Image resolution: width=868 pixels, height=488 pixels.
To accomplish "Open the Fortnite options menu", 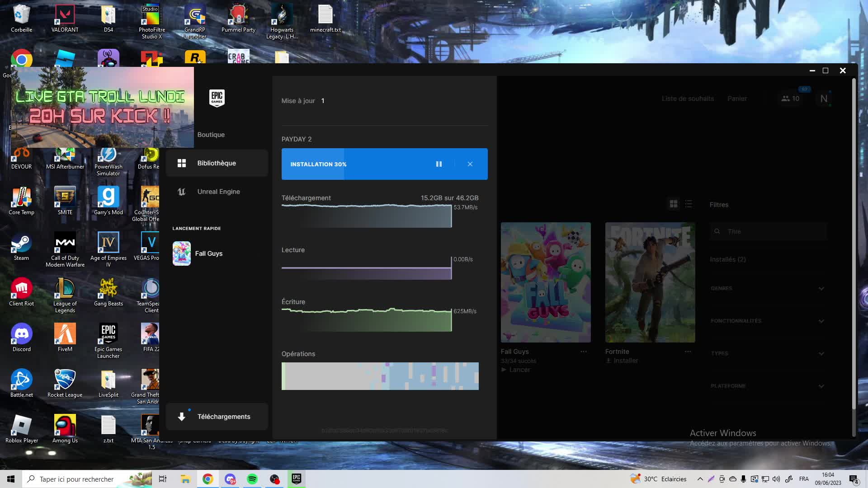I will (688, 352).
